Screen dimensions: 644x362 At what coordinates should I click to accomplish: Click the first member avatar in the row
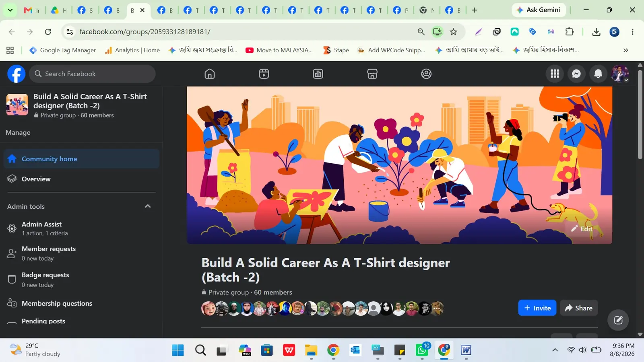click(208, 309)
